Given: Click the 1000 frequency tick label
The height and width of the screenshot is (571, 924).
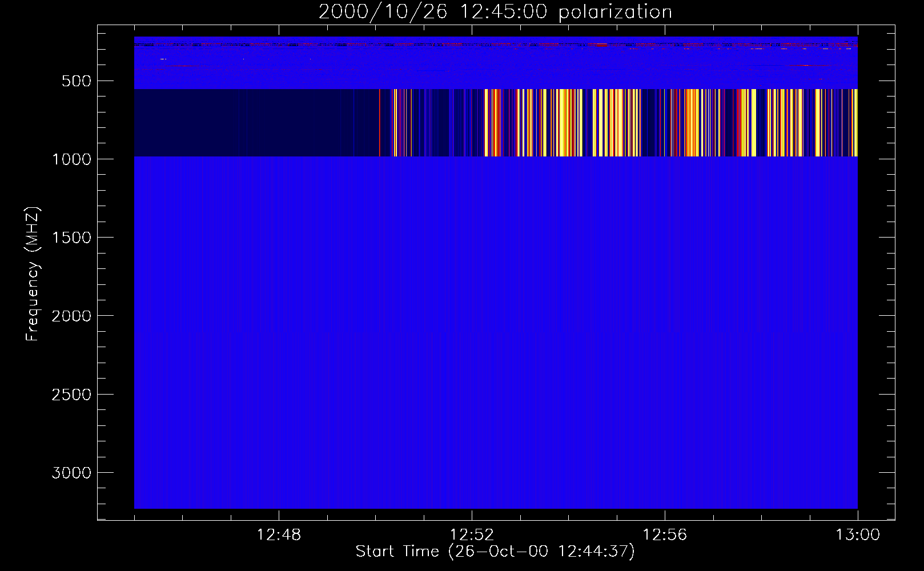Looking at the screenshot, I should point(71,159).
